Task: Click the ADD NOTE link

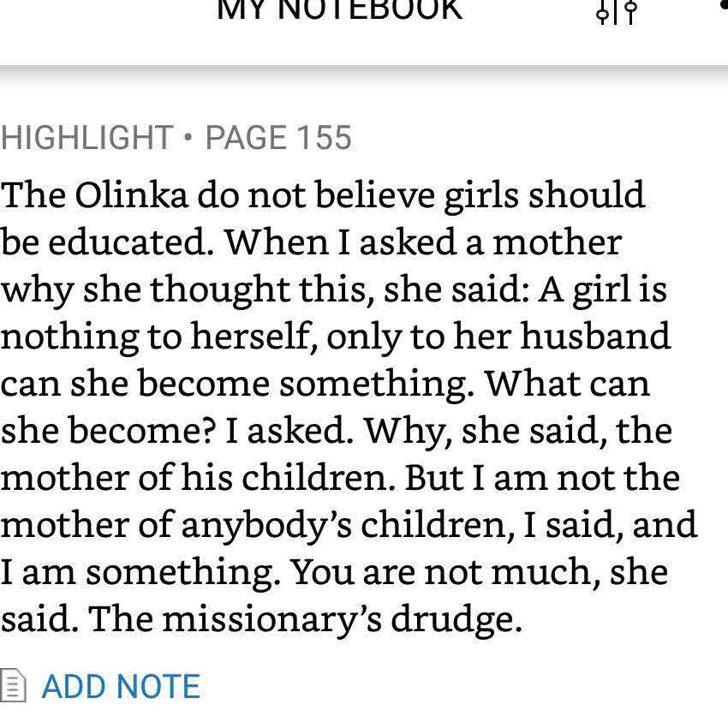Action: [121, 686]
